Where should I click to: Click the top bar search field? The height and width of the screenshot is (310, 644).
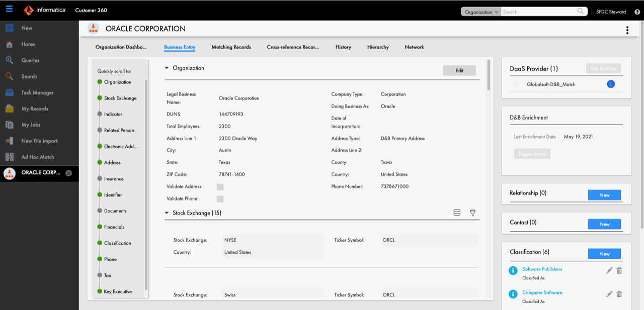pyautogui.click(x=539, y=12)
